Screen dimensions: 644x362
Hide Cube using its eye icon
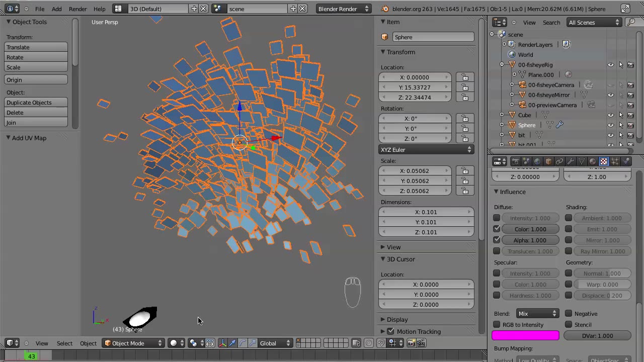[611, 115]
